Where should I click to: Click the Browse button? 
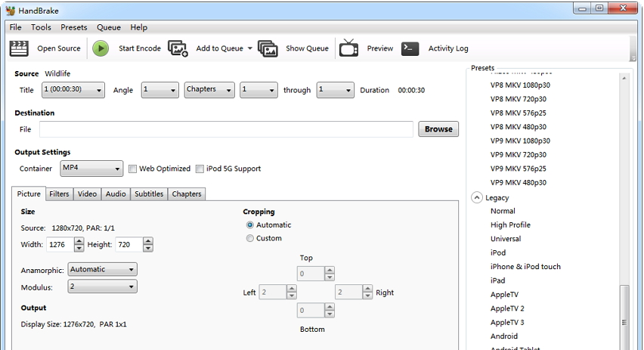click(438, 129)
